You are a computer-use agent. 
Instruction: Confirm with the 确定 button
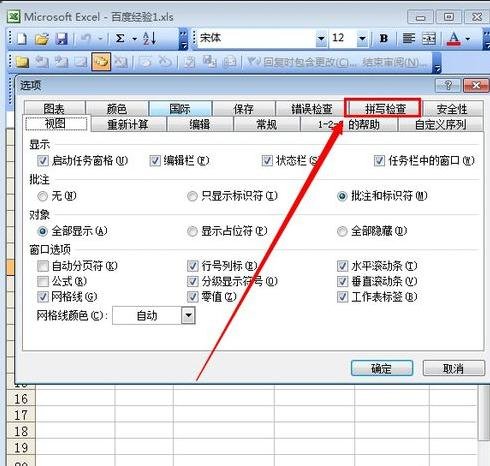382,368
